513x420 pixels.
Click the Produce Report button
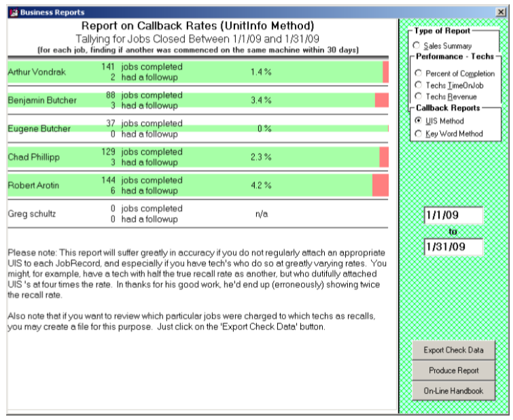pos(453,371)
